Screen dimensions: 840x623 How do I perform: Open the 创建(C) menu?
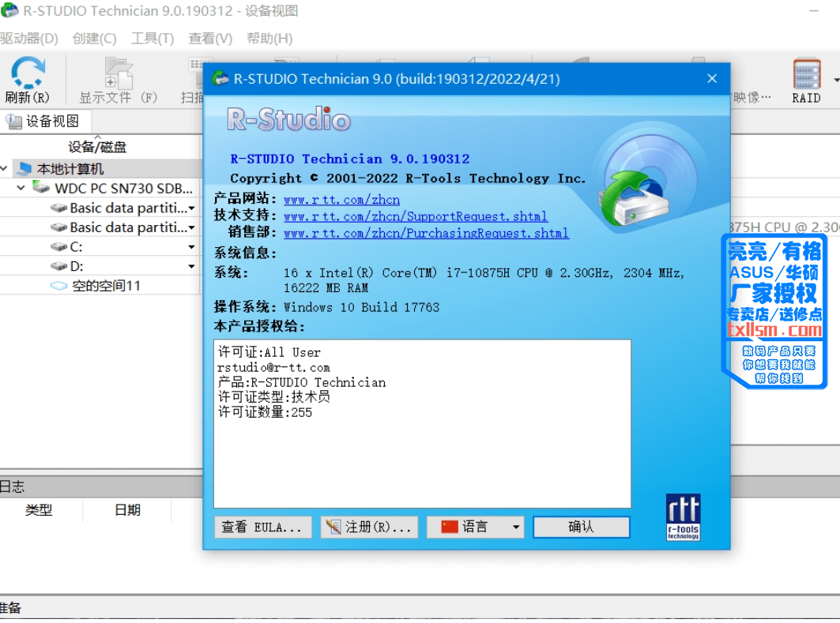click(94, 39)
